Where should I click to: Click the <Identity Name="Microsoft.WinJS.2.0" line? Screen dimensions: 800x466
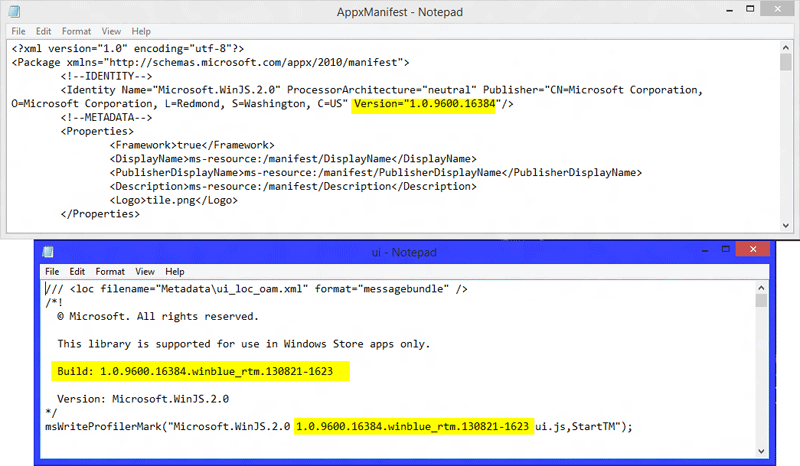tap(382, 90)
